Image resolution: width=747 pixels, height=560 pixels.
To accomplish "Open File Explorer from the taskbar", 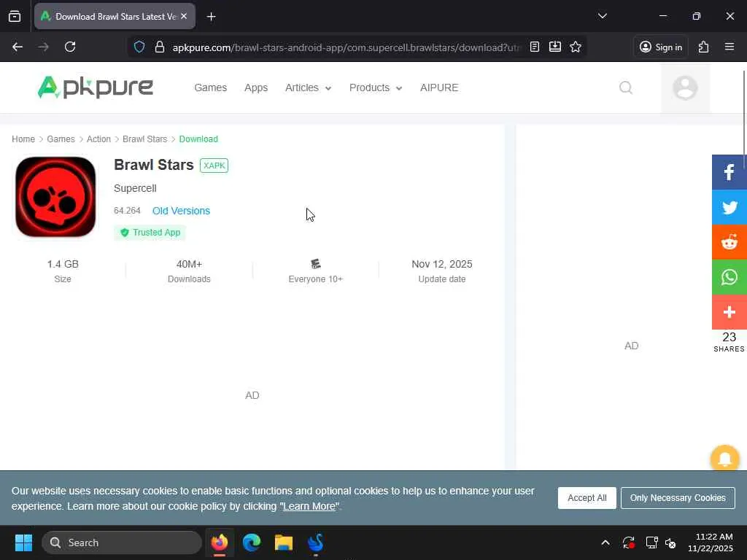I will click(284, 542).
